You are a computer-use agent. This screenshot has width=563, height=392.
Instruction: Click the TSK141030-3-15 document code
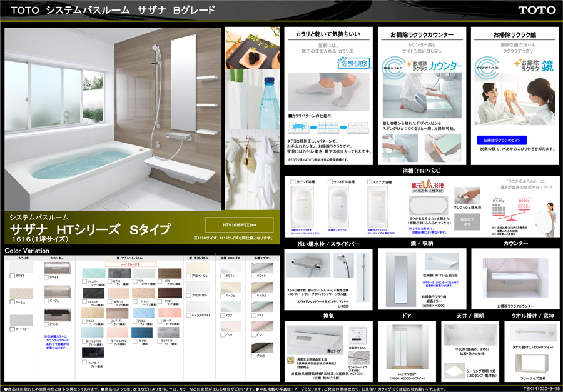pos(542,389)
